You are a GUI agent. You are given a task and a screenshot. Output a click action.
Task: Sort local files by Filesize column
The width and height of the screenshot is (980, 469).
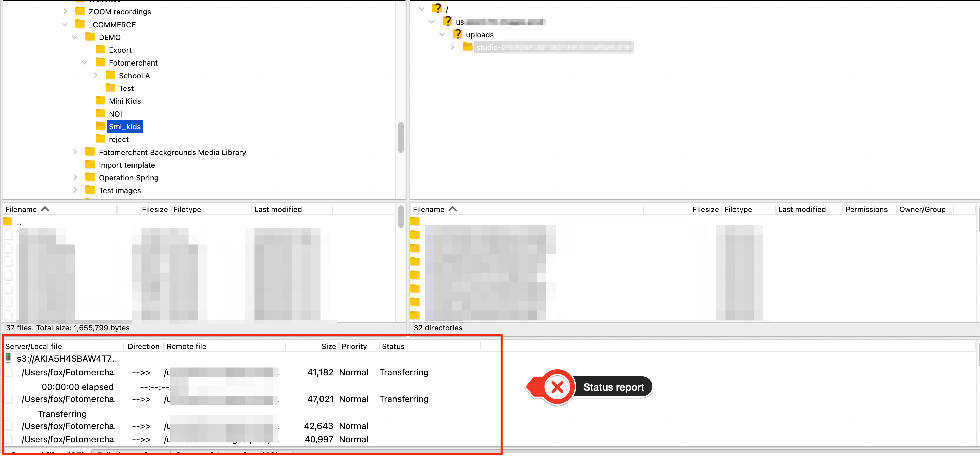[144, 209]
